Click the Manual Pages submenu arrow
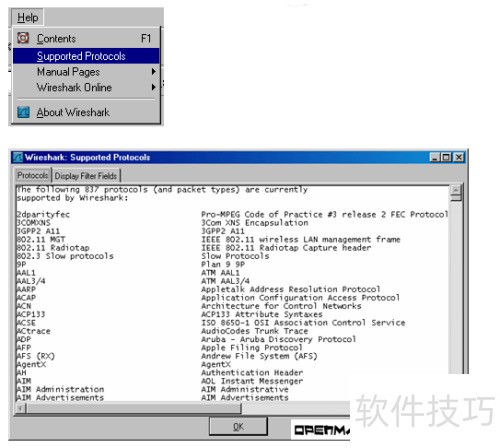This screenshot has width=500, height=448. (x=153, y=72)
